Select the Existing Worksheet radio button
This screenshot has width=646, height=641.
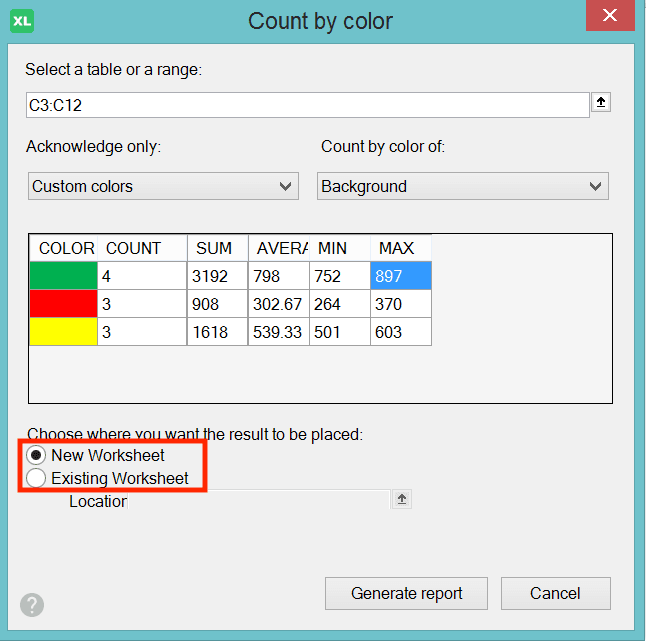click(x=36, y=478)
